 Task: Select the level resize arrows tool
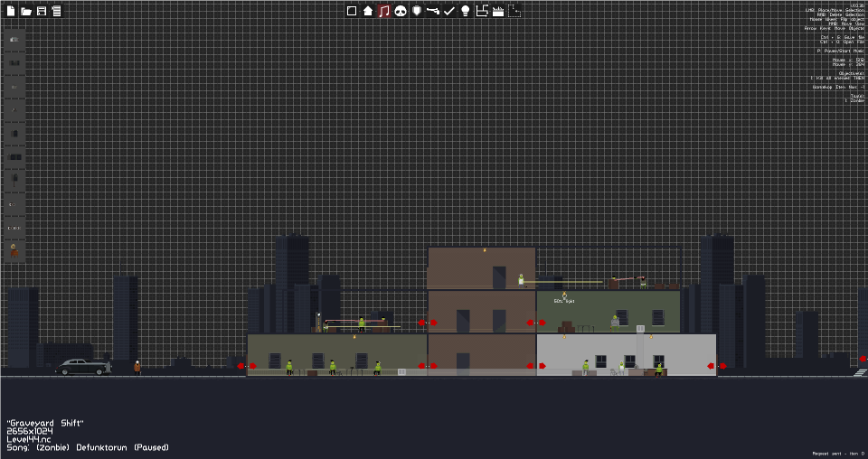[482, 11]
